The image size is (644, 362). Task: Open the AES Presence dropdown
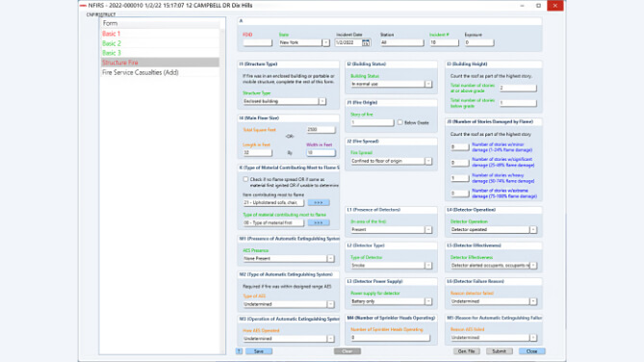pos(330,258)
